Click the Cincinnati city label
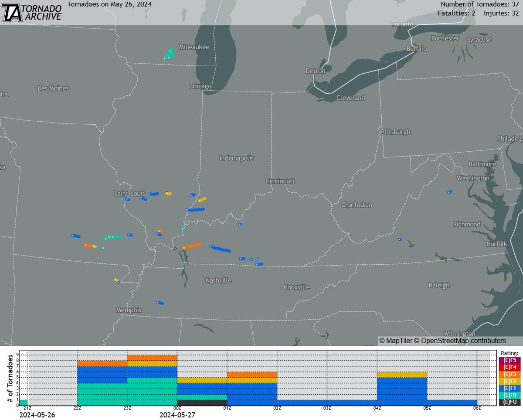The width and height of the screenshot is (523, 420). (x=280, y=181)
